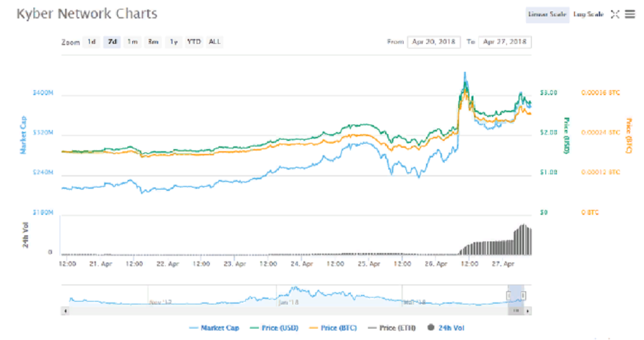Click the Jan '18 navigator label
This screenshot has height=340, width=644.
[x=288, y=302]
